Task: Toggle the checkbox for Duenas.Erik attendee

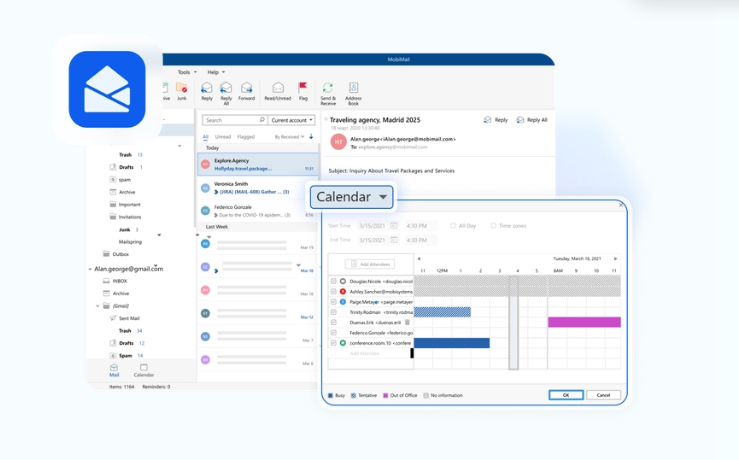Action: [334, 322]
